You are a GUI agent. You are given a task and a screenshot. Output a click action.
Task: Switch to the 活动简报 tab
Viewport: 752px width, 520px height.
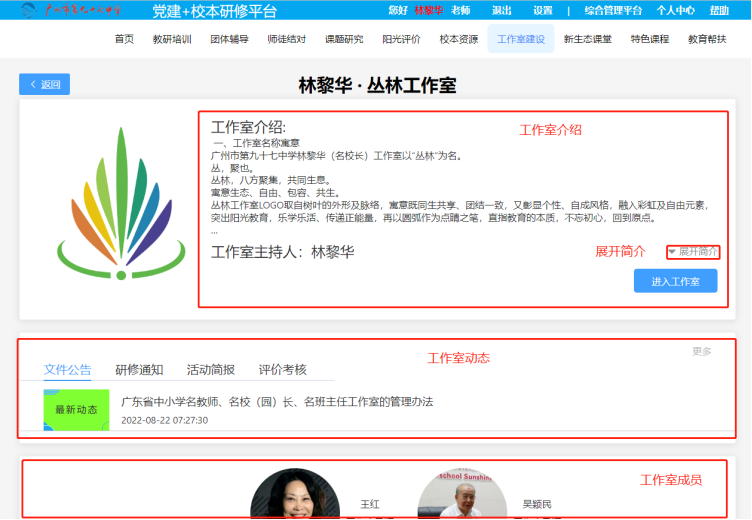[x=211, y=369]
